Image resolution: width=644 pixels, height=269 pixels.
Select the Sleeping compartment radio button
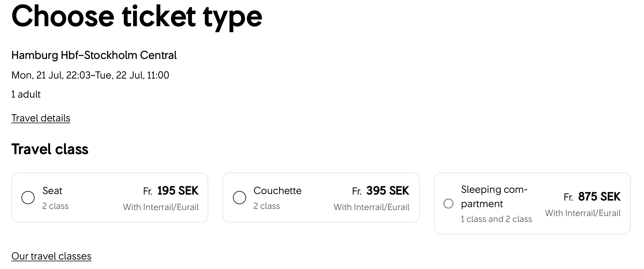(x=448, y=204)
